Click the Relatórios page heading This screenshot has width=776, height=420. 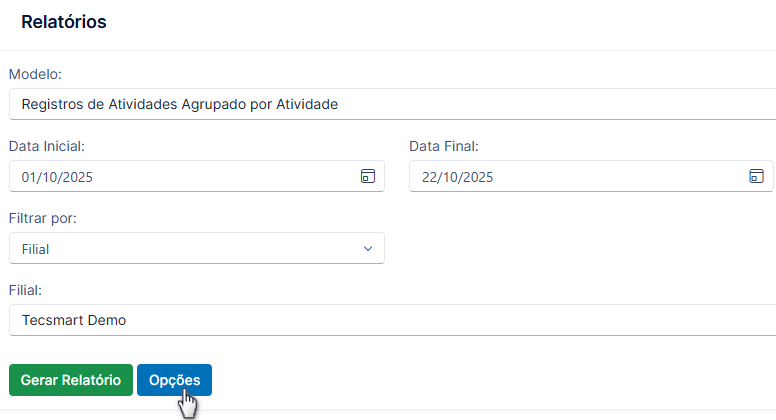point(64,22)
